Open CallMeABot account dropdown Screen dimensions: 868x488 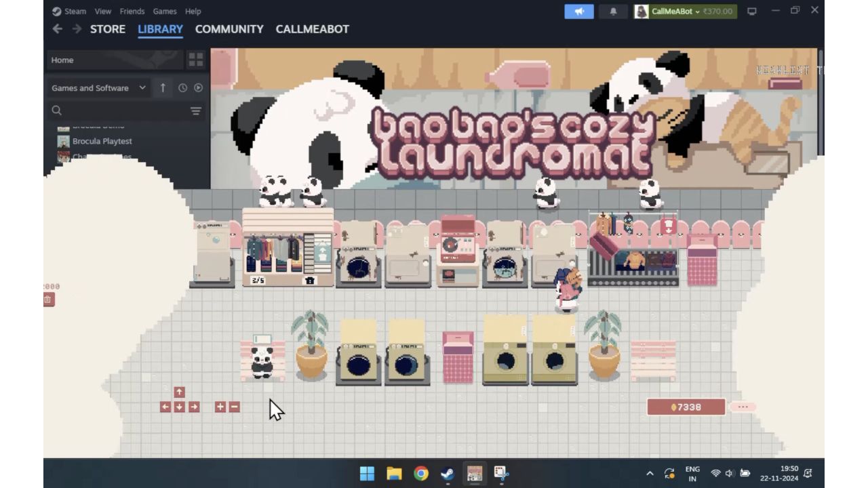click(x=685, y=12)
